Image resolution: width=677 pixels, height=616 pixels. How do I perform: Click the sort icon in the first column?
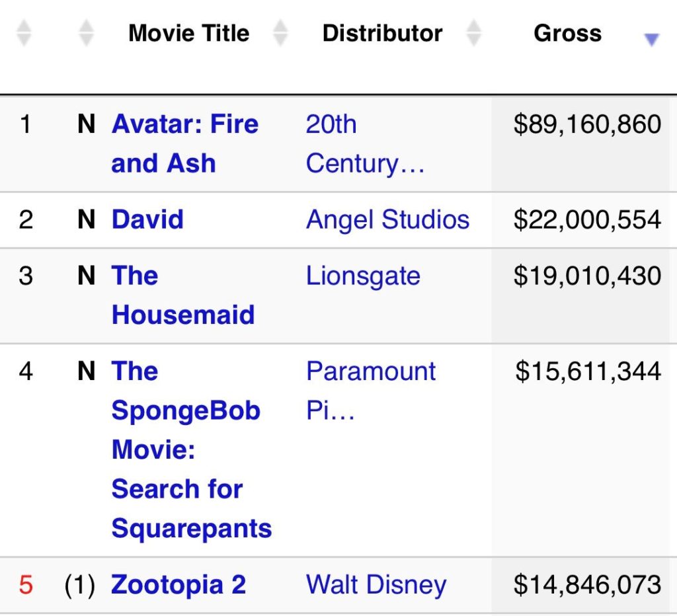coord(24,33)
